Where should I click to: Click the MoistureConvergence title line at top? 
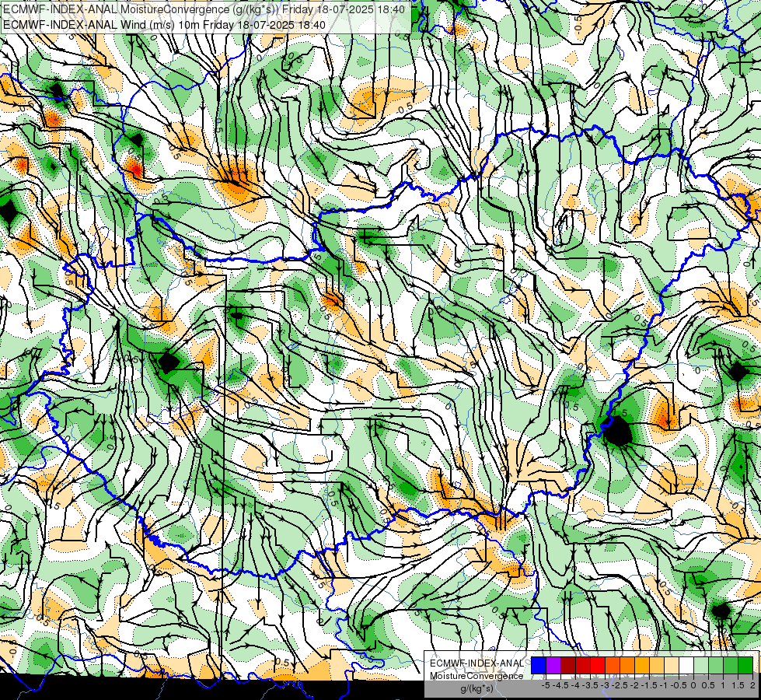point(204,9)
